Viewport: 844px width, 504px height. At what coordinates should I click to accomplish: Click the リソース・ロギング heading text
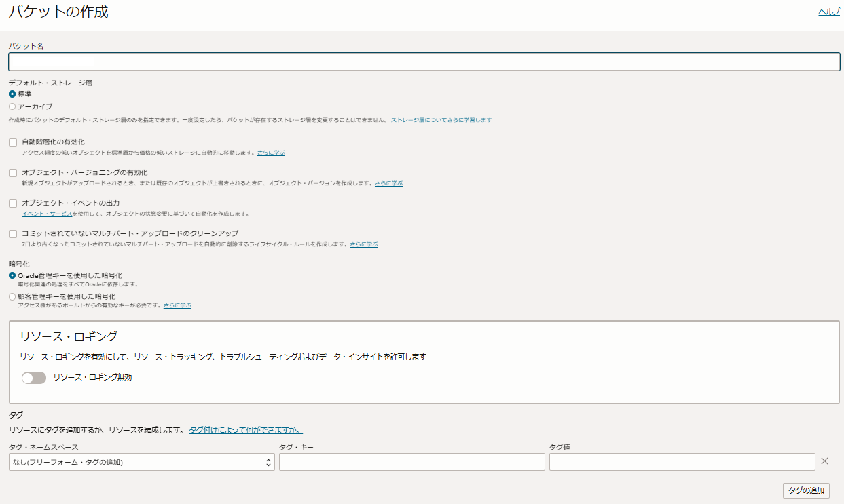point(69,336)
